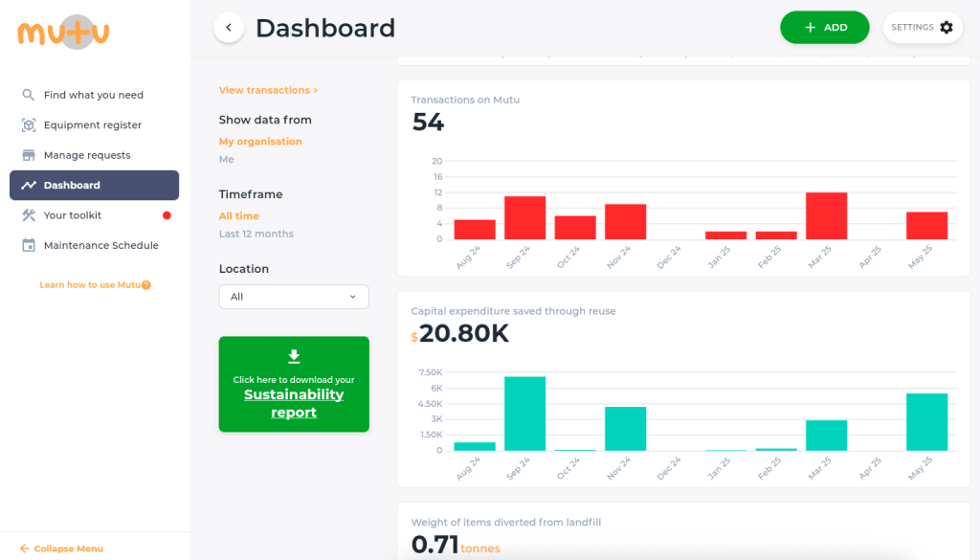Open SETTINGS button

point(923,28)
